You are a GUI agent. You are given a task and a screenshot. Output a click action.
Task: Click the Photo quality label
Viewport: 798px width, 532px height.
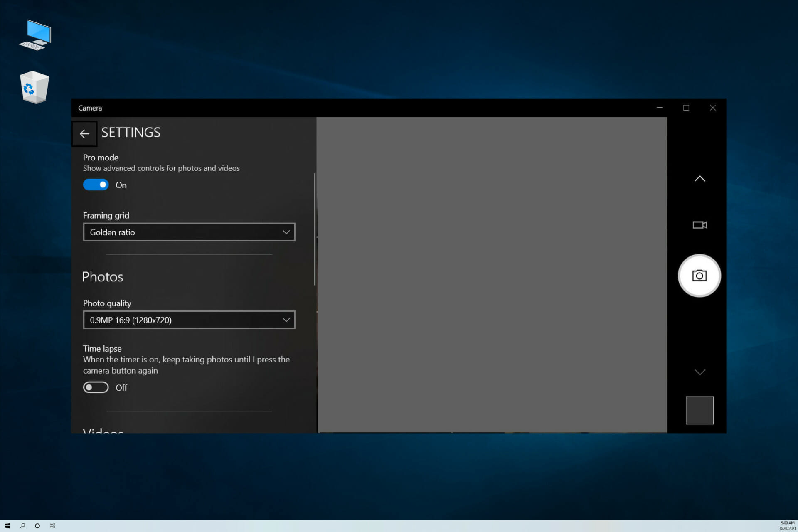point(107,303)
